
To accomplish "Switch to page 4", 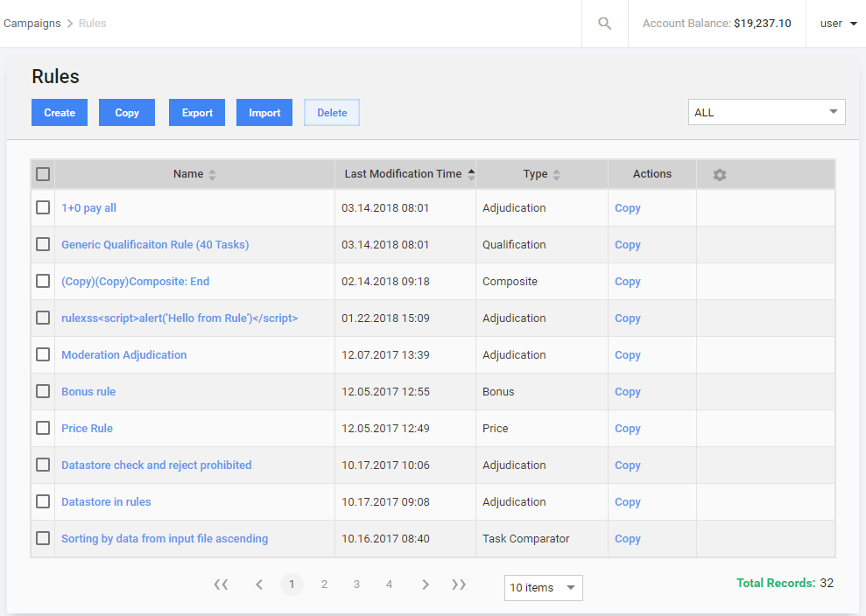I will (x=390, y=584).
